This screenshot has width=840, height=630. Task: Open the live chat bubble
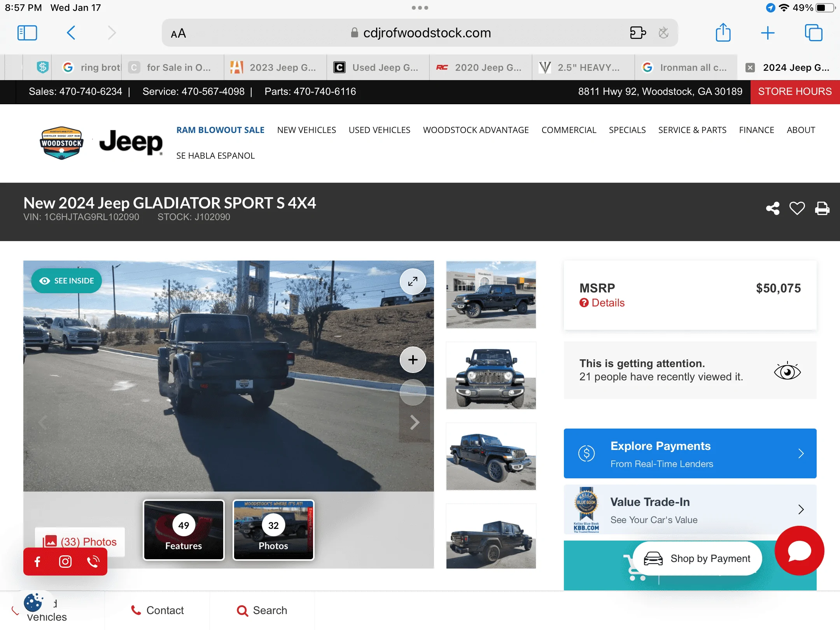pyautogui.click(x=800, y=551)
